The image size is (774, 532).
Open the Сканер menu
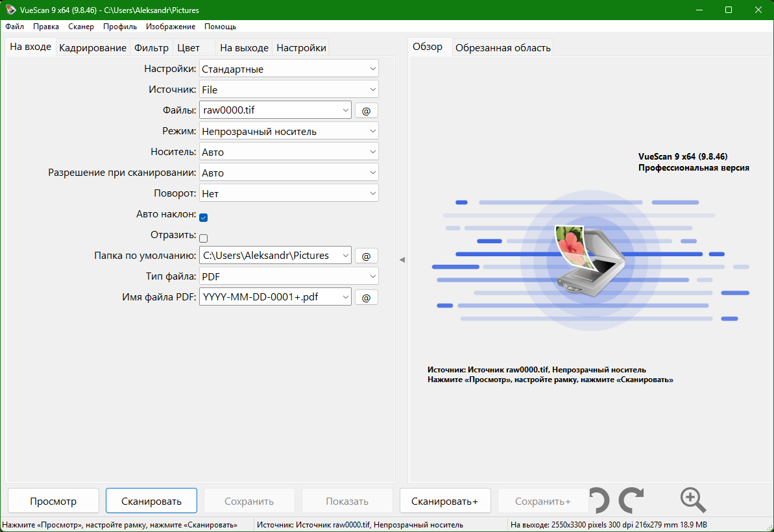pyautogui.click(x=81, y=27)
